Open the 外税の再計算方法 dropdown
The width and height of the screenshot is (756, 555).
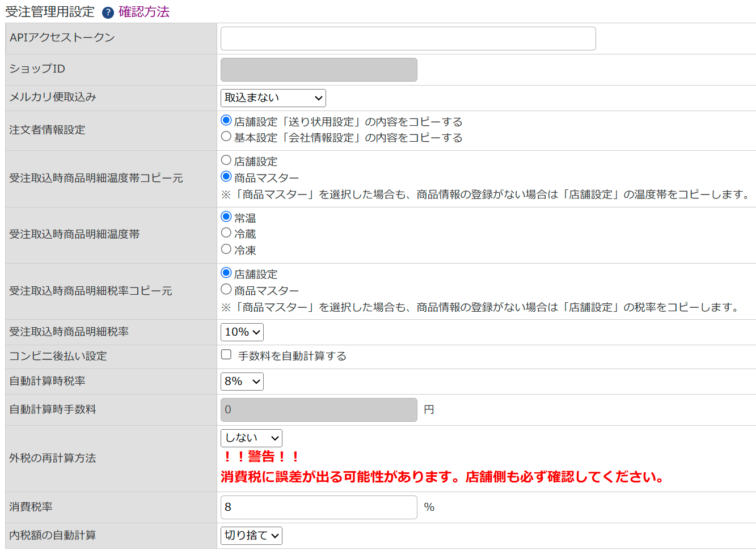251,438
